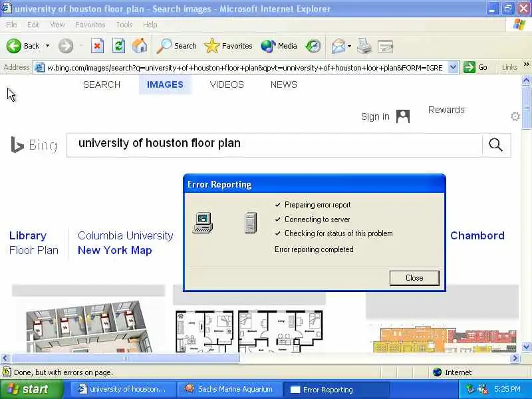This screenshot has width=532, height=399.
Task: Click the warning icon in status bar
Action: click(7, 372)
